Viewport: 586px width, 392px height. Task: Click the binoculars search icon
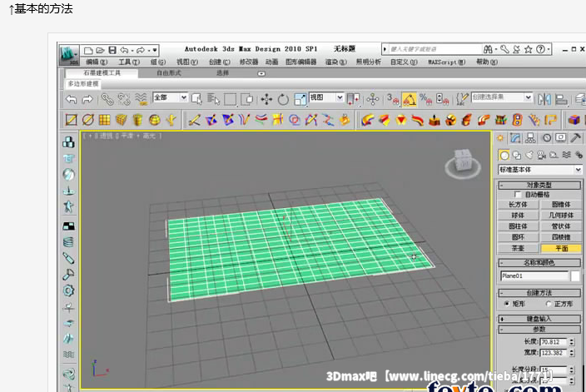tap(488, 49)
